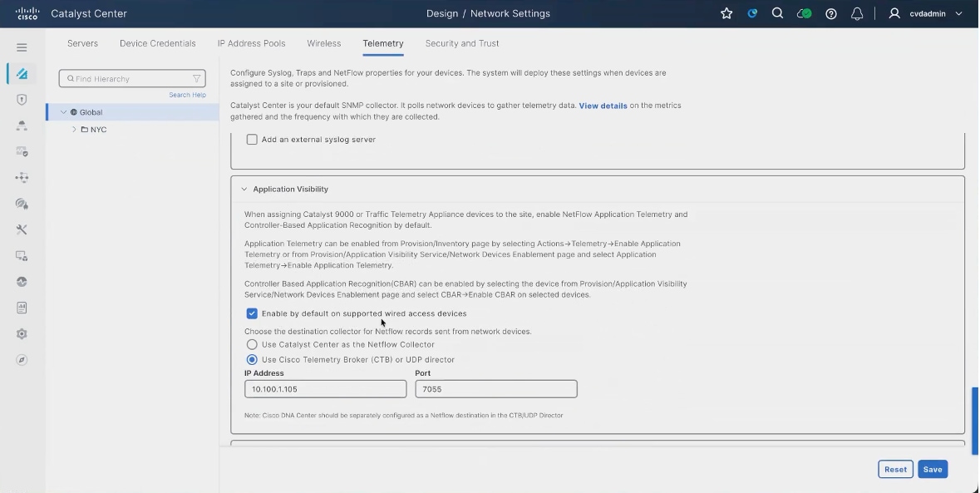Open the help question mark icon
This screenshot has height=493, width=980.
(x=831, y=14)
